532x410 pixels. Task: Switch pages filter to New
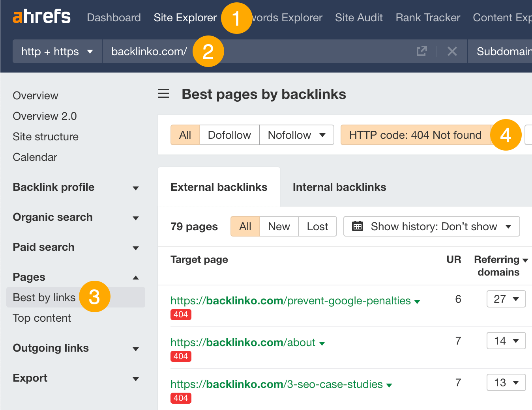279,226
